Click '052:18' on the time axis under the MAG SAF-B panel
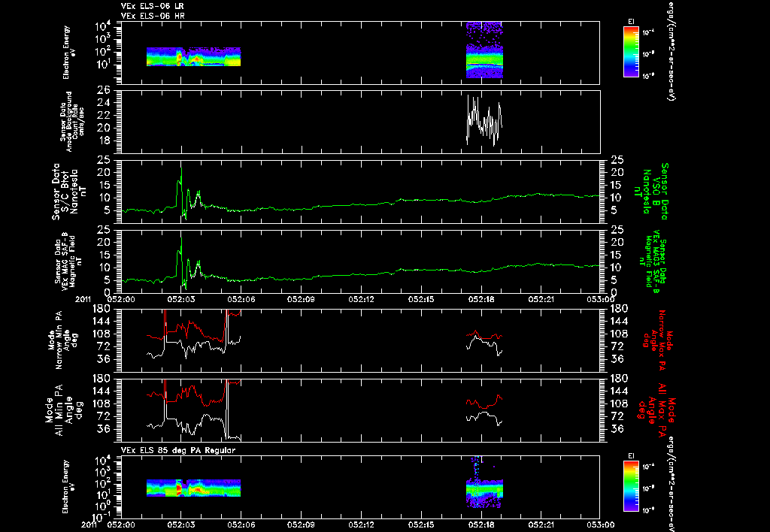 [482, 299]
